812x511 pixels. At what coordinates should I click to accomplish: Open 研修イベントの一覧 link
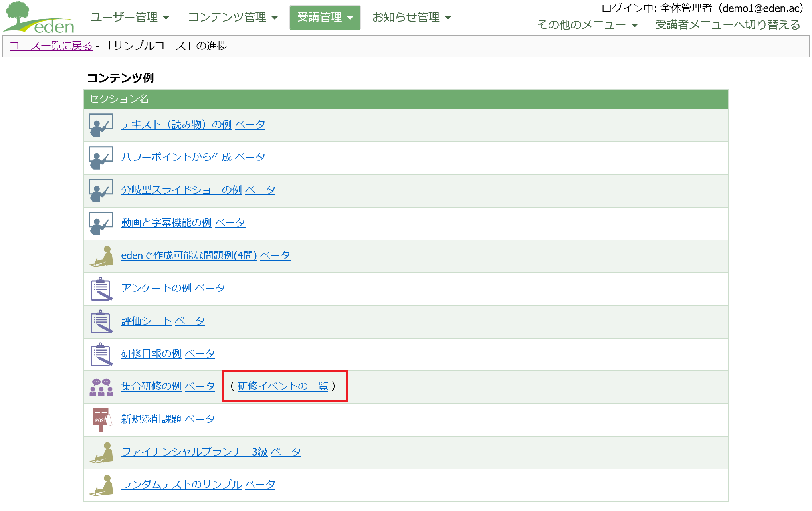[x=283, y=386]
